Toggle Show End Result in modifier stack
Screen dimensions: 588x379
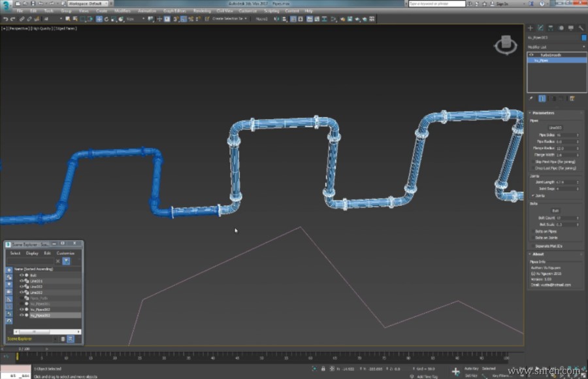(542, 98)
